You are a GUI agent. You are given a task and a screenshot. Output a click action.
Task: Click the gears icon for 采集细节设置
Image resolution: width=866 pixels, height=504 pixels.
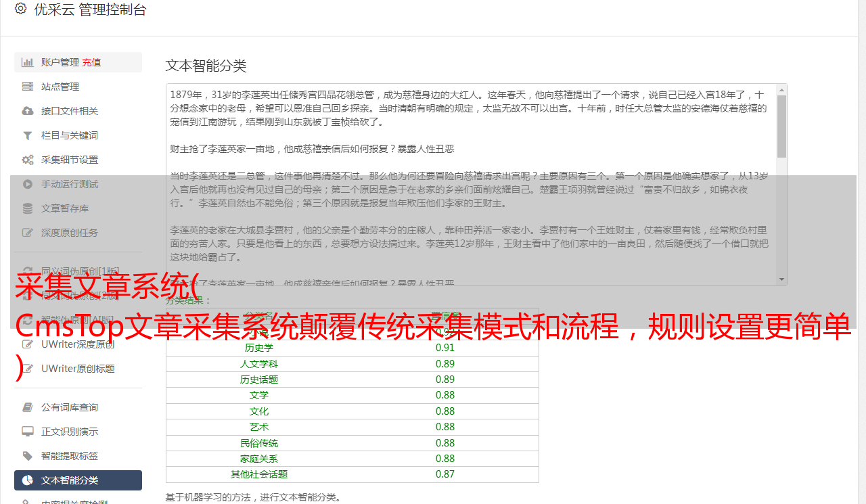(28, 160)
